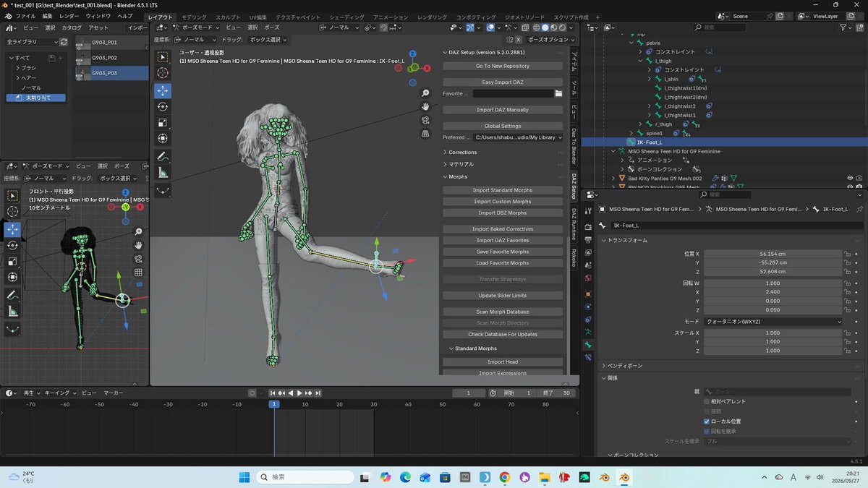Screen dimensions: 868x488
Task: Open the クォータニオン(WXYZ) rotation mode dropdown
Action: click(x=773, y=321)
